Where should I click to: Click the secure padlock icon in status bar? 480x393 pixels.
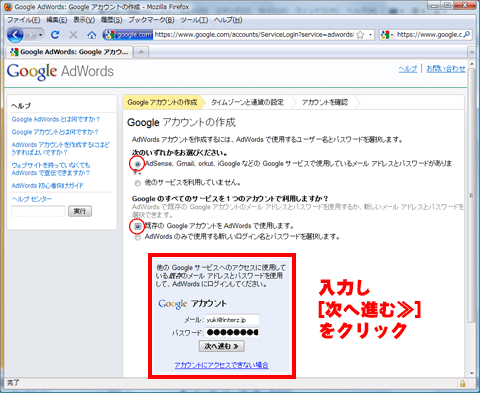462,383
